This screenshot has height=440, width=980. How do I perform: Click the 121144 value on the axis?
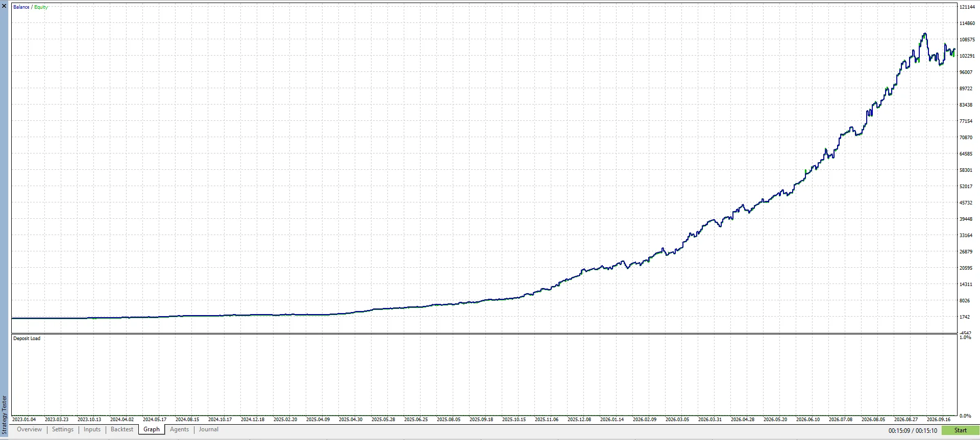coord(967,7)
